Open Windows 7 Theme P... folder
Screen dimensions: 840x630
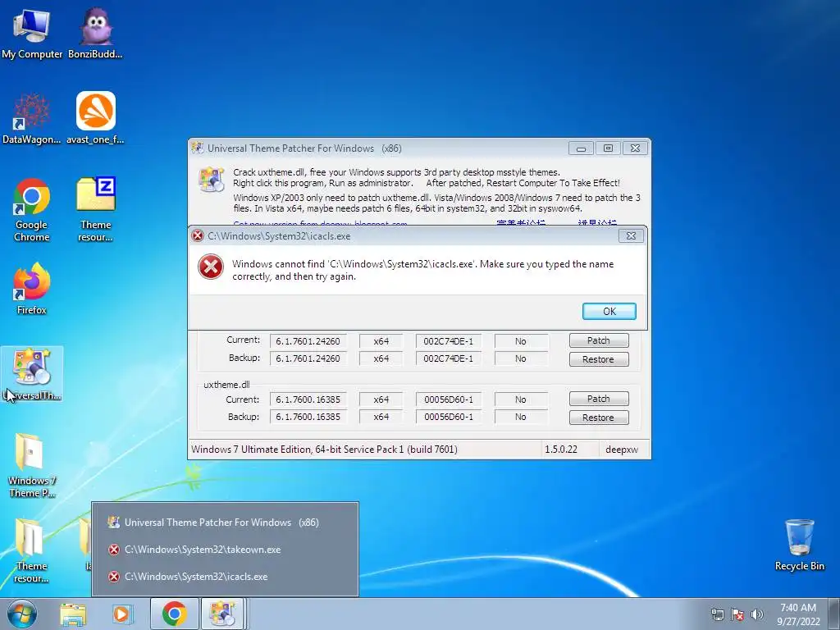pos(32,466)
